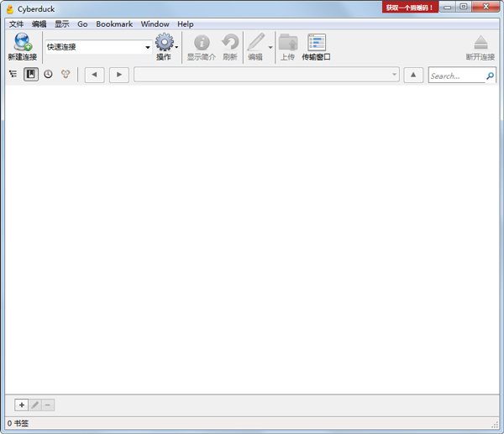The width and height of the screenshot is (504, 434).
Task: Open the 文件 menu
Action: coord(16,24)
